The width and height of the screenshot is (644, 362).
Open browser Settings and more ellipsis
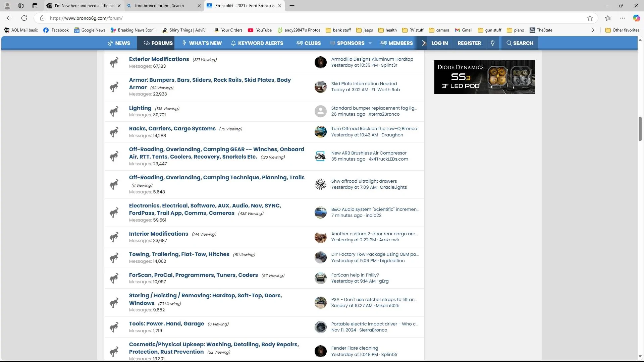coord(622,18)
